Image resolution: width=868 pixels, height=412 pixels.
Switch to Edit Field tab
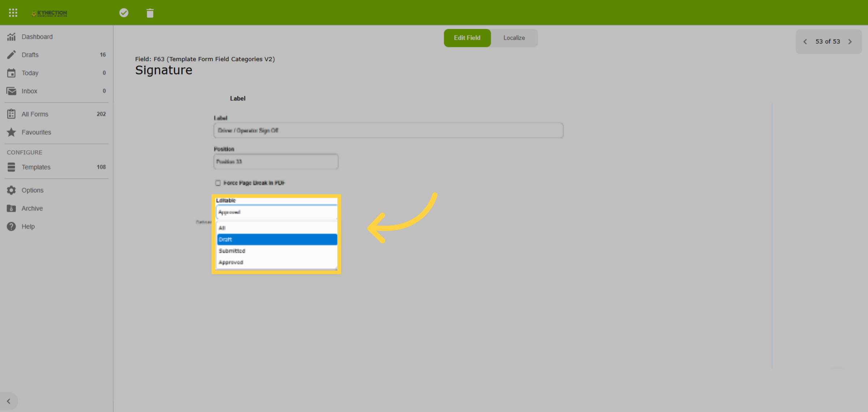pyautogui.click(x=467, y=38)
